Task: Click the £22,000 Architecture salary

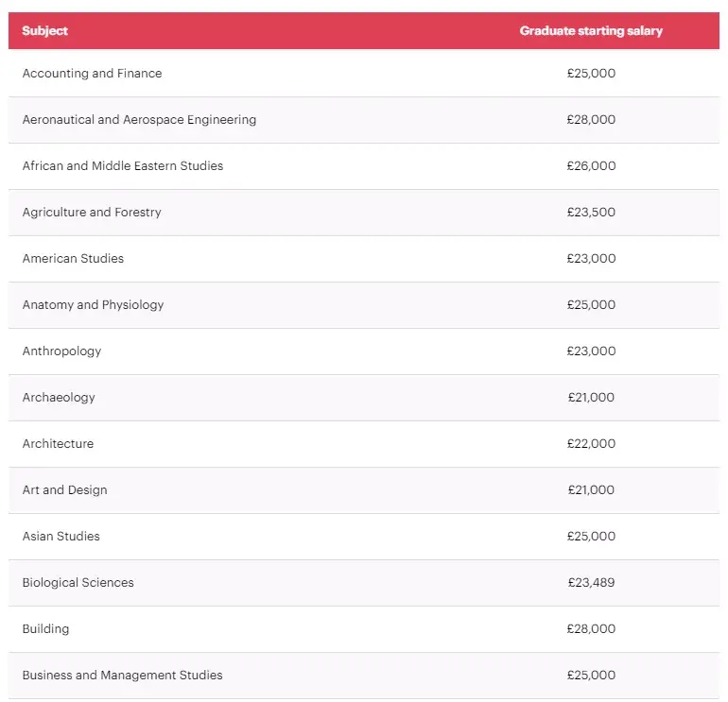Action: coord(591,443)
